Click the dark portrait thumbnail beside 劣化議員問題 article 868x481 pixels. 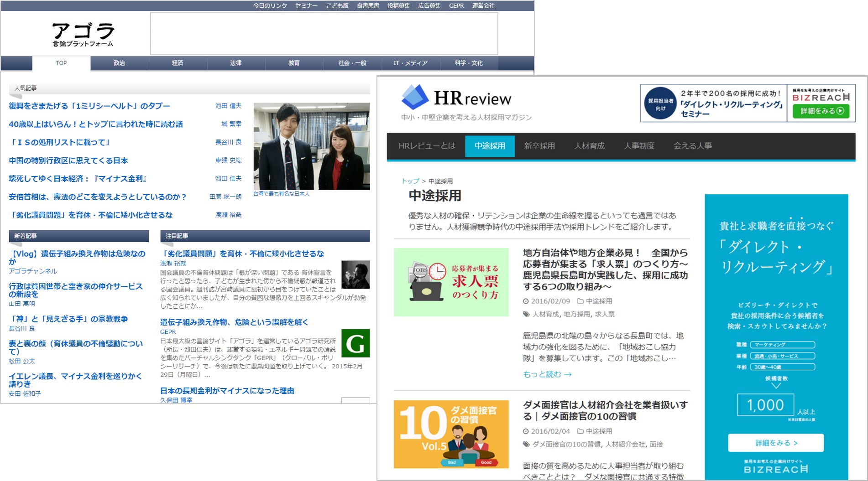355,274
